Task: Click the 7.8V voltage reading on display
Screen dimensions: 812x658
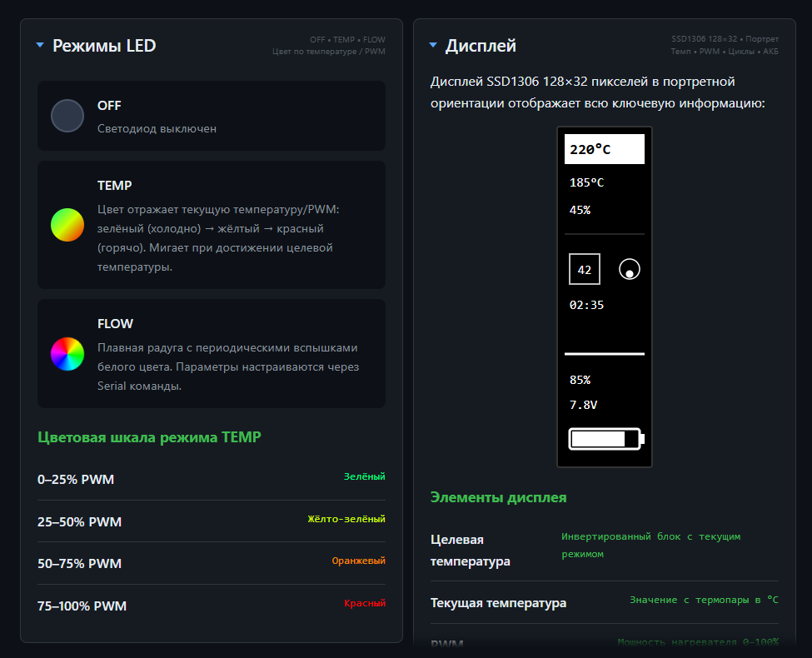Action: click(584, 406)
